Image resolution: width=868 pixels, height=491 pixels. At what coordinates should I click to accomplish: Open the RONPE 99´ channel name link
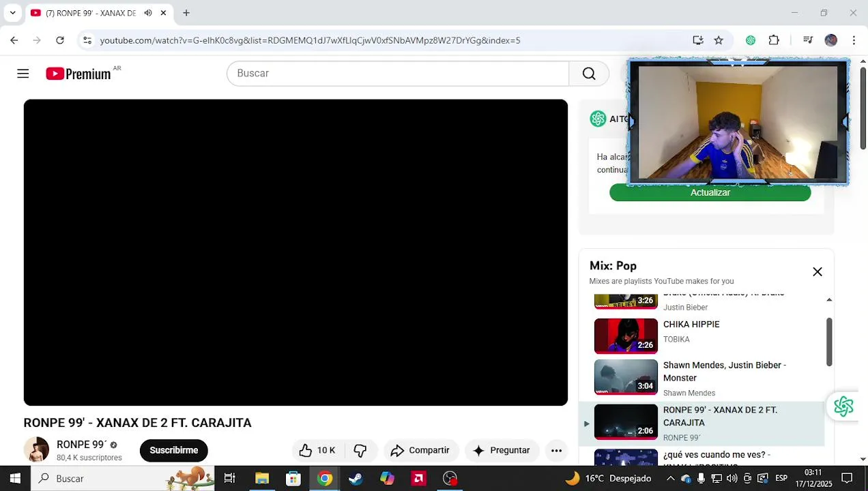[x=82, y=445]
